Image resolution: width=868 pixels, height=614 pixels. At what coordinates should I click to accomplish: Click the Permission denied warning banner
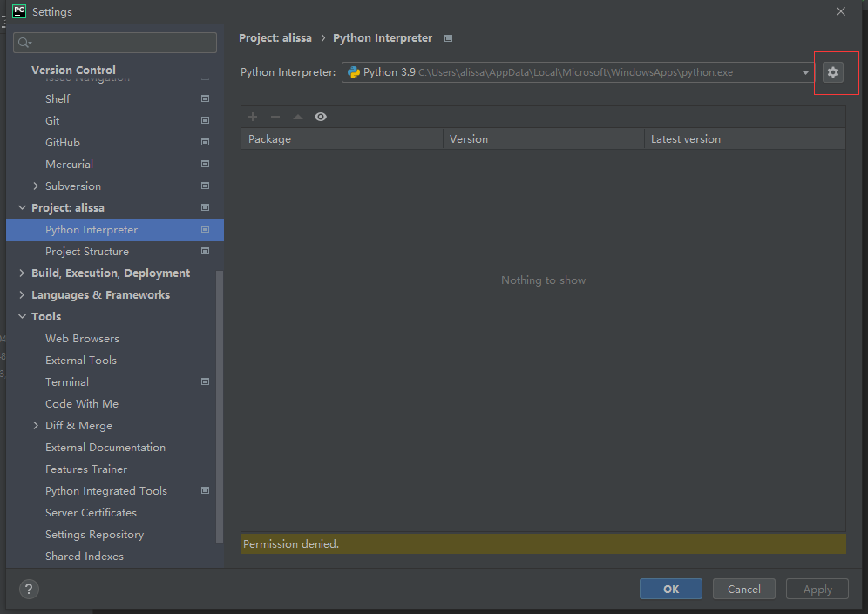pyautogui.click(x=543, y=543)
